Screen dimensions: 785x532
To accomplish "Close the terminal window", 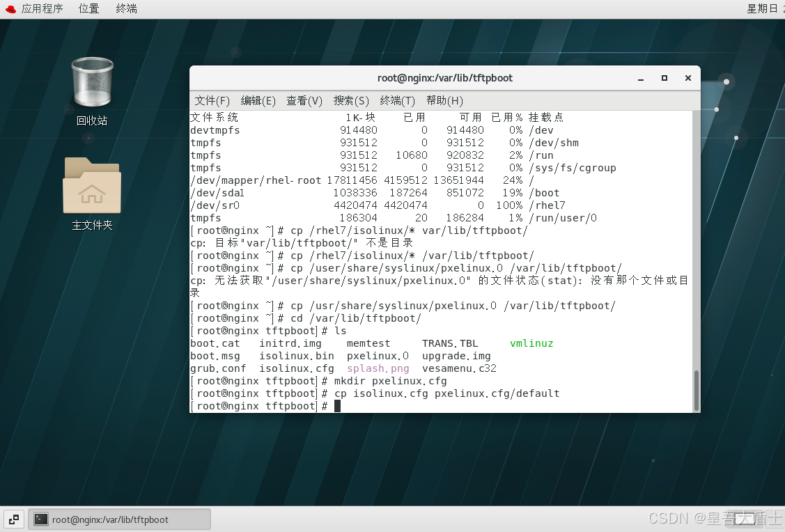I will coord(688,78).
